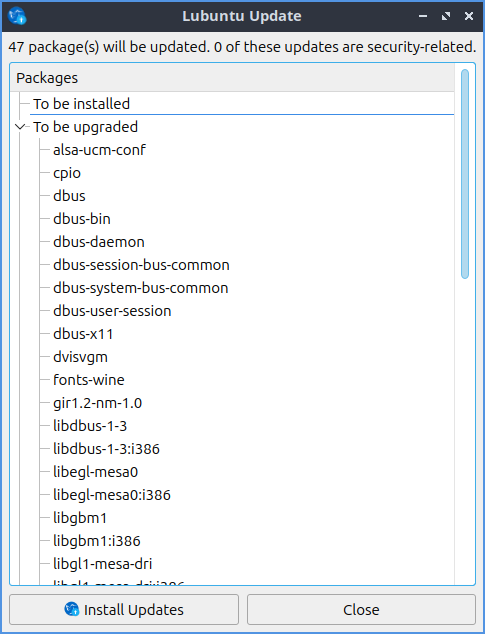Maximize the Lubuntu Update window
The image size is (485, 634).
[x=446, y=16]
